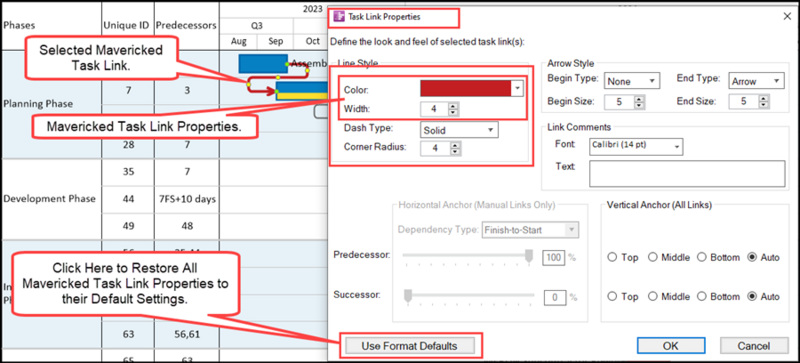This screenshot has height=363, width=800.
Task: Close the Task Link Properties dialog
Action: (786, 16)
